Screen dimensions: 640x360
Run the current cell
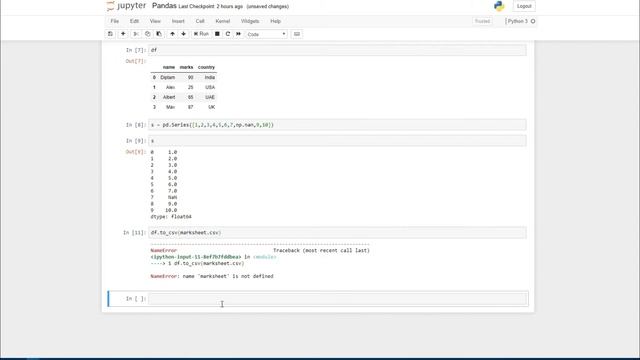pos(201,34)
